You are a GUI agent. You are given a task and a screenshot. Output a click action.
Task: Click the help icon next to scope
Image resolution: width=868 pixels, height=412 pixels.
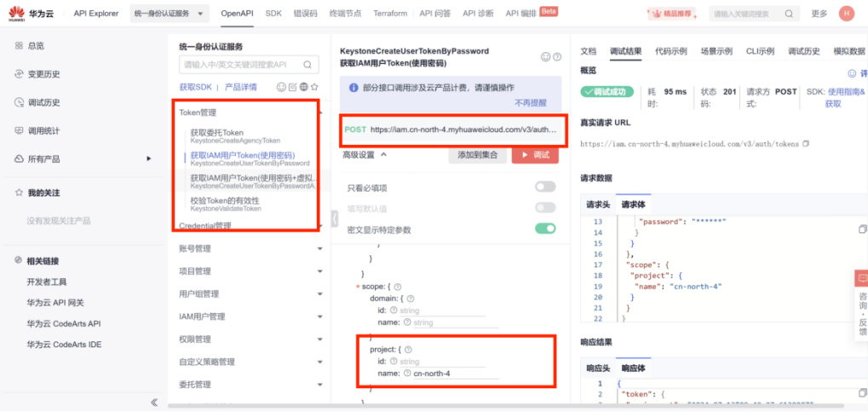pyautogui.click(x=398, y=287)
